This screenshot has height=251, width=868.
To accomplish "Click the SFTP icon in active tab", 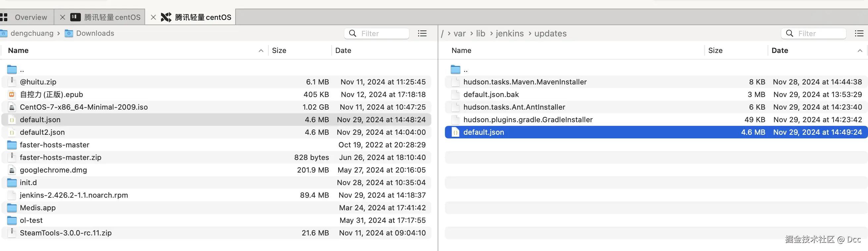I will coord(166,17).
